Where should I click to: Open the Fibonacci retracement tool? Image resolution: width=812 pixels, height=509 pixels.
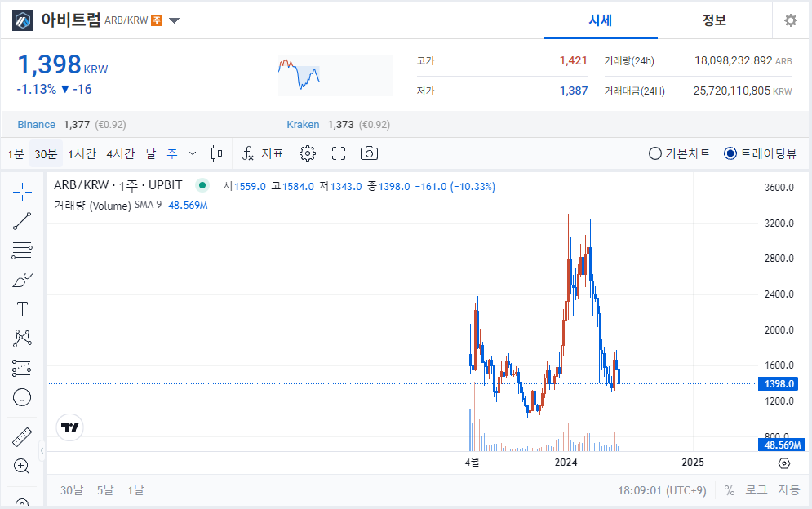[x=22, y=250]
